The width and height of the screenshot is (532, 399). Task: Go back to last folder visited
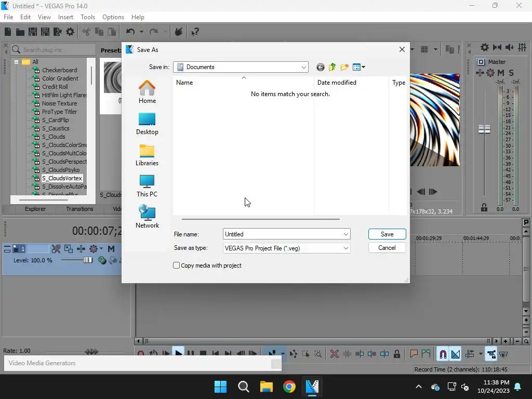tap(320, 67)
